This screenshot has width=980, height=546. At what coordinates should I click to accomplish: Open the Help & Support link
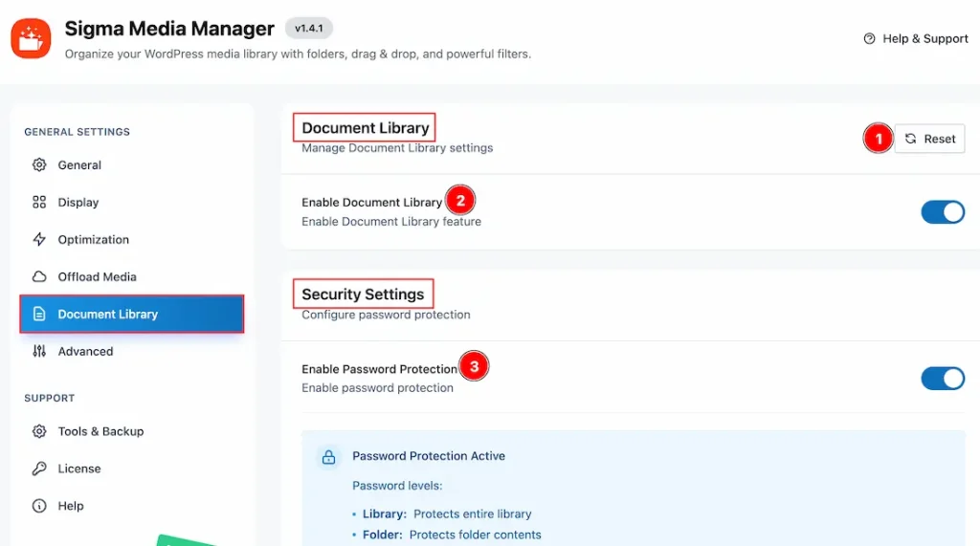916,39
